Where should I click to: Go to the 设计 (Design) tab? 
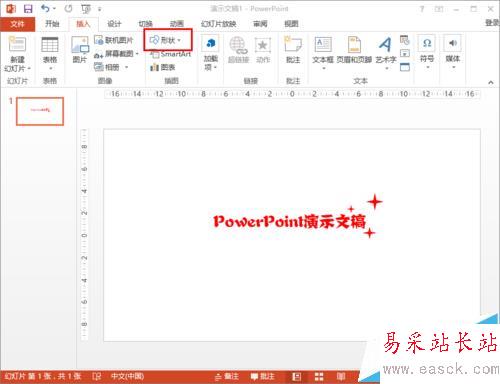[x=114, y=24]
